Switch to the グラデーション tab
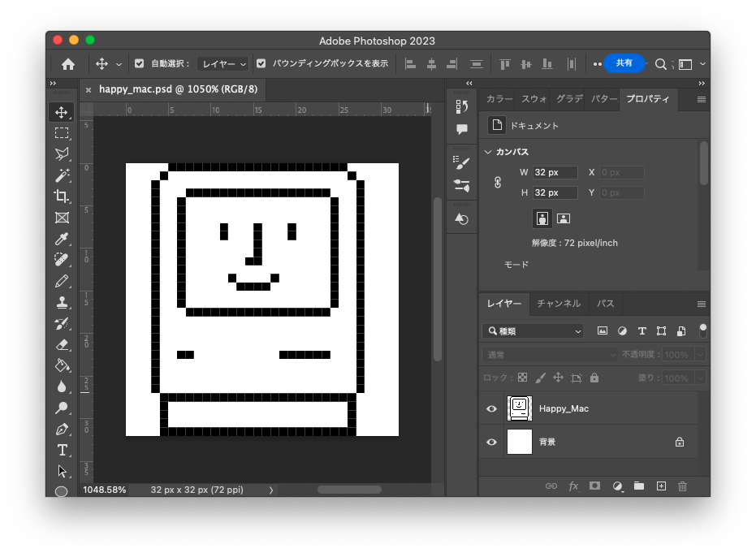This screenshot has width=756, height=557. (569, 99)
